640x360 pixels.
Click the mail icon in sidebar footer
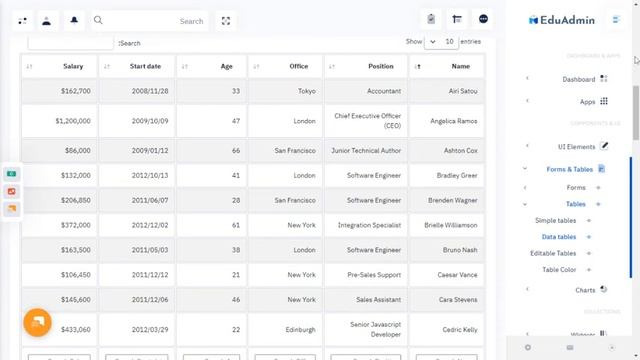pos(570,347)
